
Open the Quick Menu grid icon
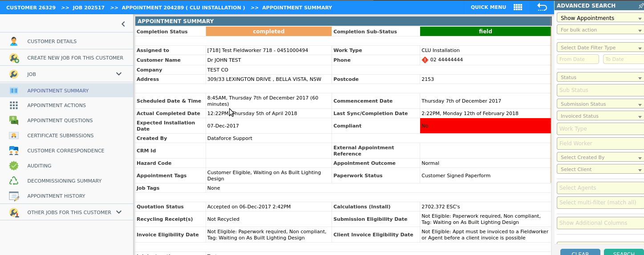tap(518, 7)
